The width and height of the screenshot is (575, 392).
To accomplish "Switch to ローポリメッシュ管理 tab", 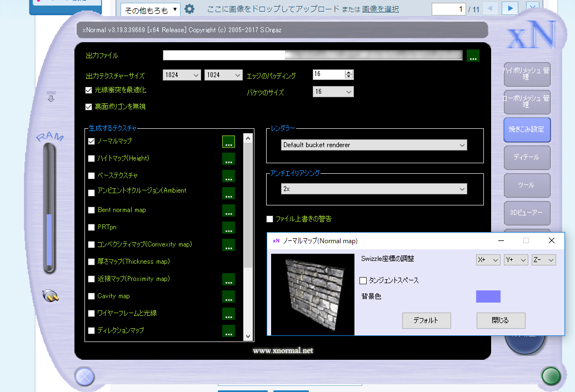I will pyautogui.click(x=527, y=102).
